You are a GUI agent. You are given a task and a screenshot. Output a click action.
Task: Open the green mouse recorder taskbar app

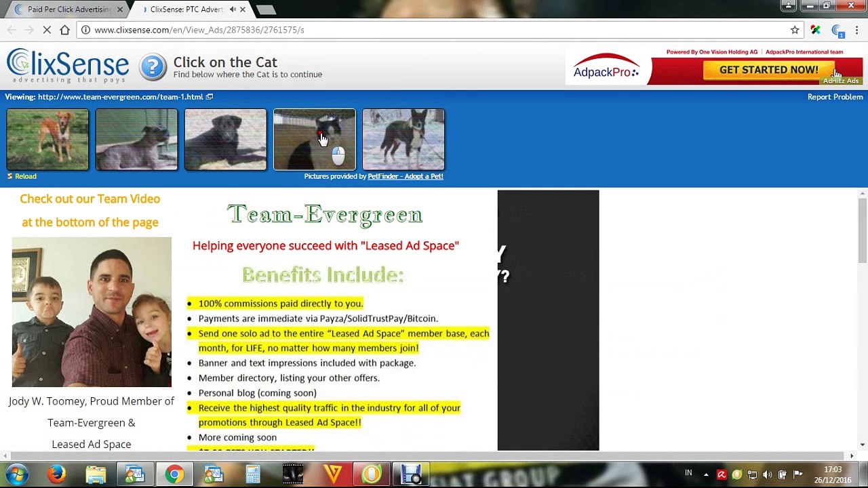pyautogui.click(x=371, y=474)
